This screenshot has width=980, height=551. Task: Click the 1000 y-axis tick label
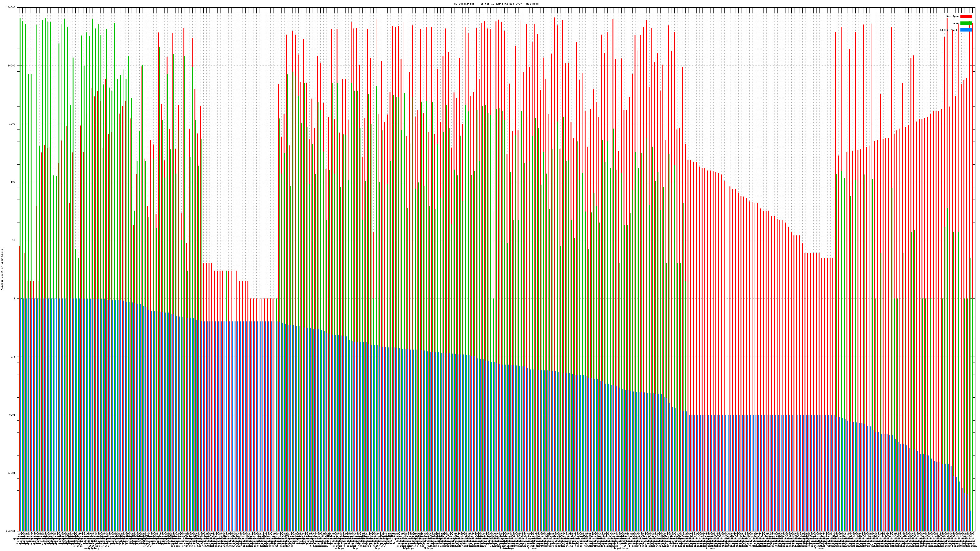click(12, 124)
